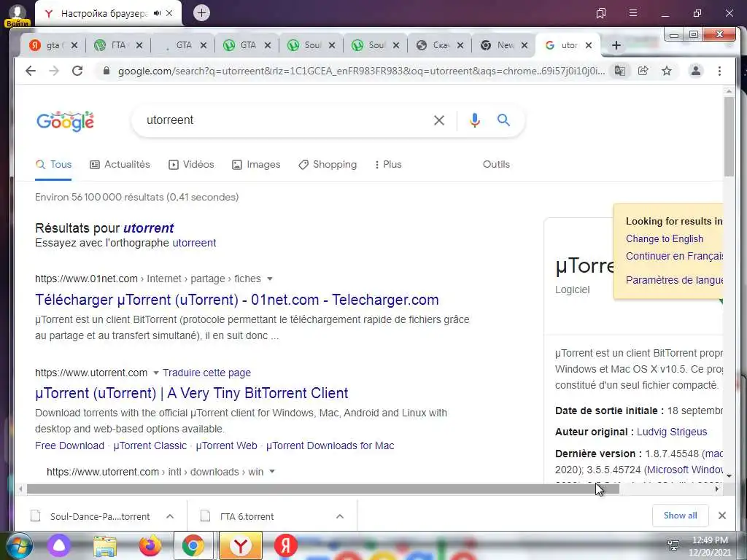747x560 pixels.
Task: Open µTorrent A Very Tiny BitTorrent Client result
Action: click(x=192, y=393)
